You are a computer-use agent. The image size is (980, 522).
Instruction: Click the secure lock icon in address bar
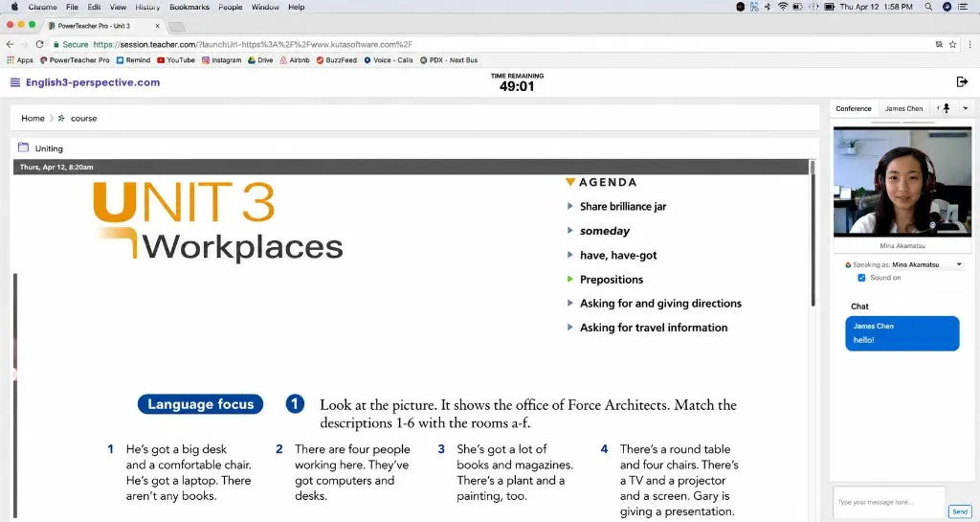[x=56, y=44]
